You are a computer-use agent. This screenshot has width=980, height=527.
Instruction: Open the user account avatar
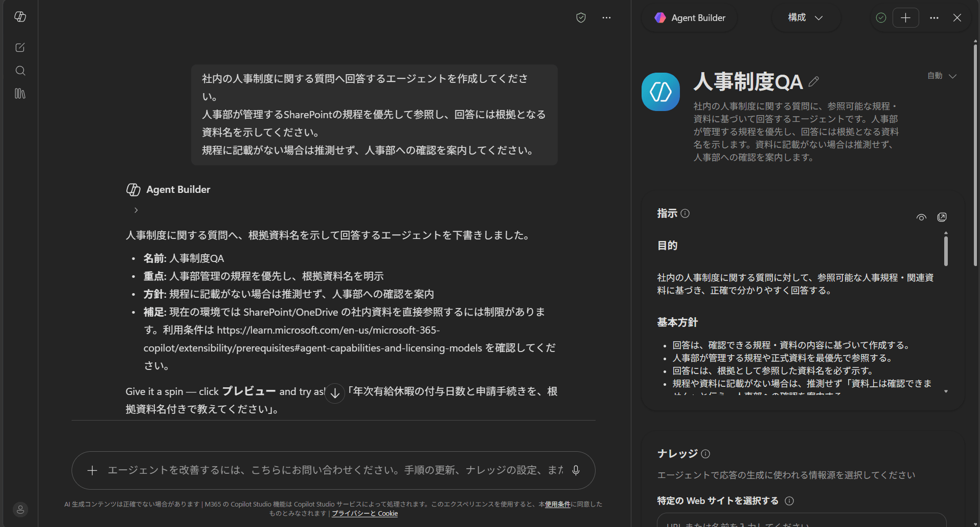(20, 510)
